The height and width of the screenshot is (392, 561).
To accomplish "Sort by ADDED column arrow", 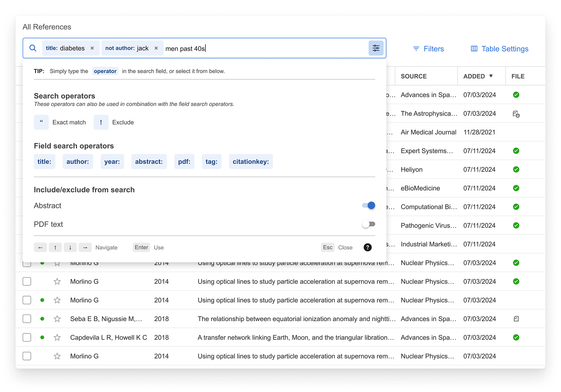I will [491, 76].
